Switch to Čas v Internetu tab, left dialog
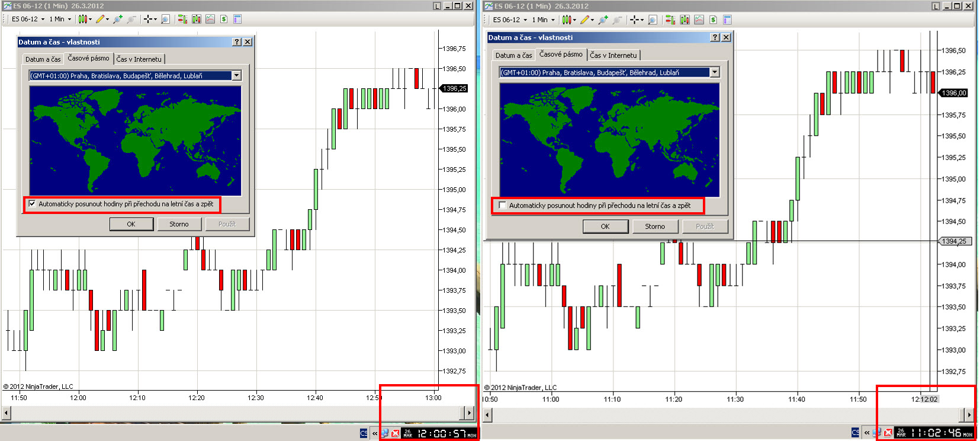This screenshot has height=441, width=980. tap(139, 59)
